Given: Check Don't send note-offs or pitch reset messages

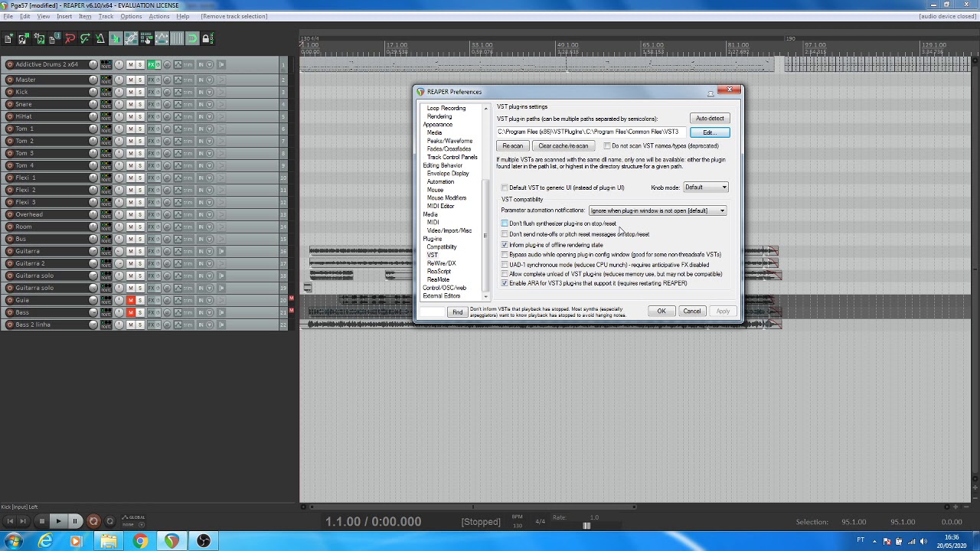Looking at the screenshot, I should 505,234.
